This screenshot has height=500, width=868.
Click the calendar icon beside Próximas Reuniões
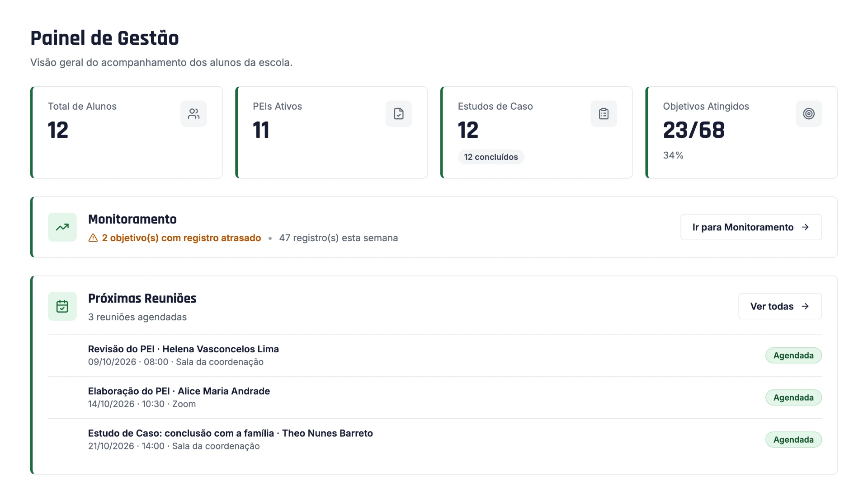62,306
